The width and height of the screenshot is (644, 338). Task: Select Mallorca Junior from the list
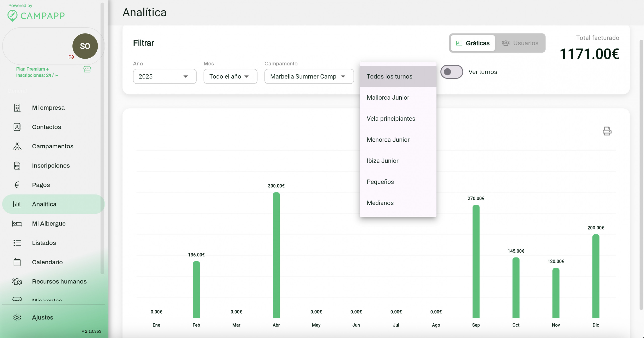coord(388,98)
